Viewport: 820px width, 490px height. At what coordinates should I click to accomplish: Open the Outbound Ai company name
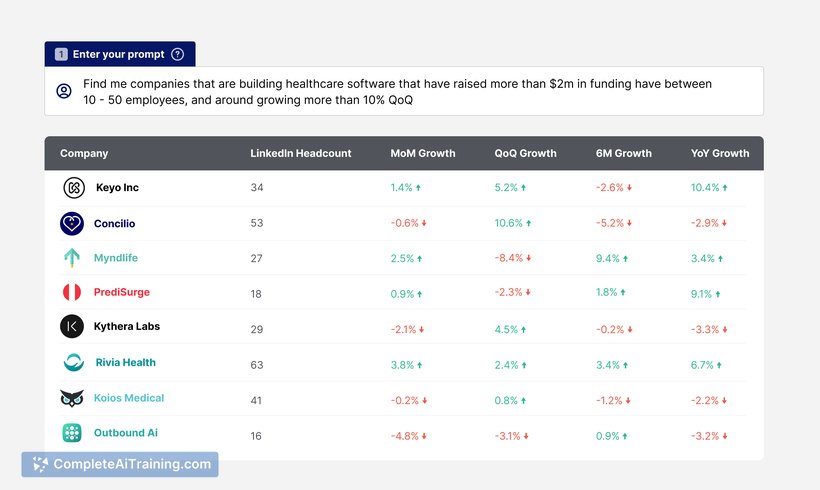click(x=126, y=433)
